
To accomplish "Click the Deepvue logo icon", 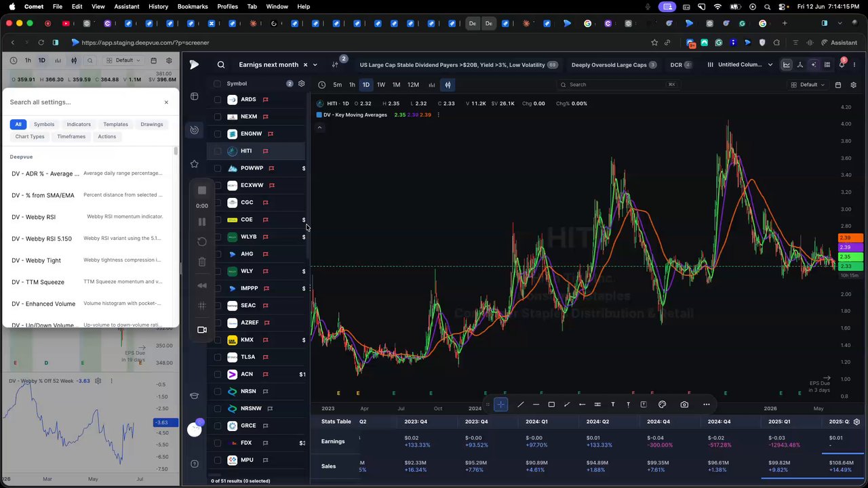I will pyautogui.click(x=194, y=65).
